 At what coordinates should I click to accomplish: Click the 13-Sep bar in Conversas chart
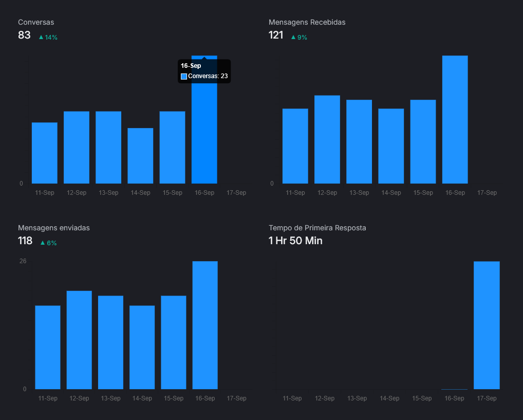tap(108, 147)
